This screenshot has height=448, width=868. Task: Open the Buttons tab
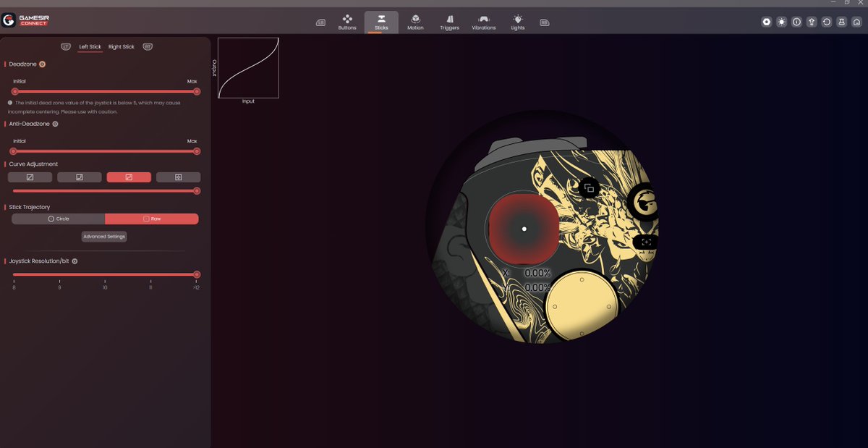coord(347,22)
